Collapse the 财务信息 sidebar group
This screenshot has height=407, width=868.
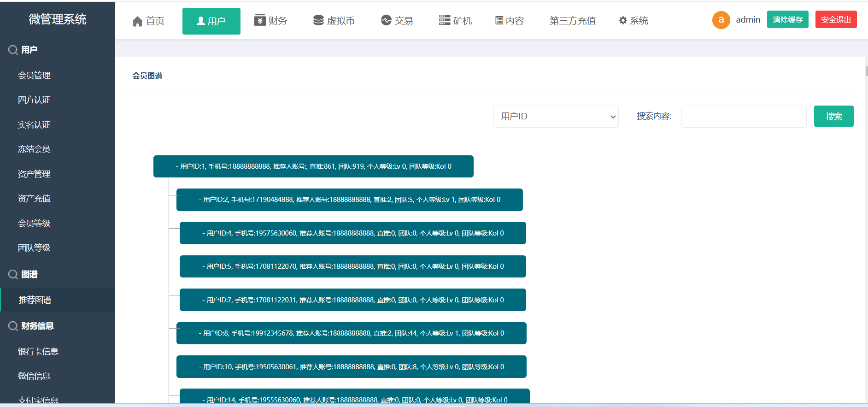(37, 326)
